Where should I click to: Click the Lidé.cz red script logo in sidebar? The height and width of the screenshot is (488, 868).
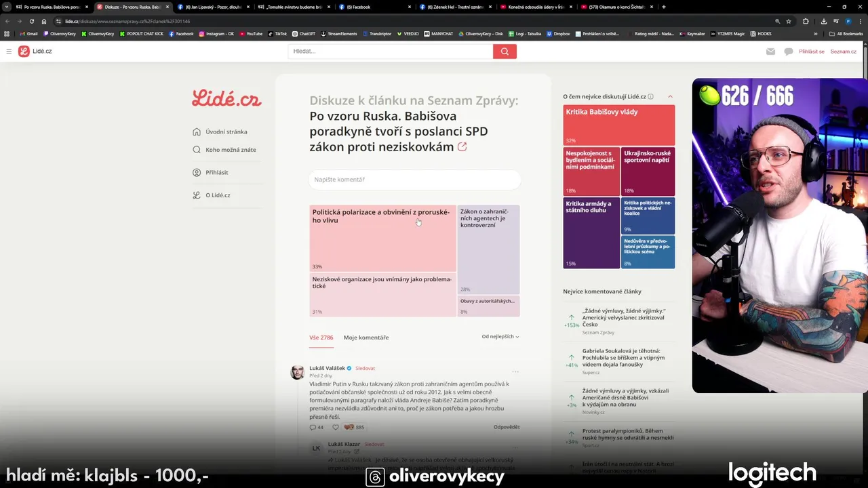click(226, 99)
